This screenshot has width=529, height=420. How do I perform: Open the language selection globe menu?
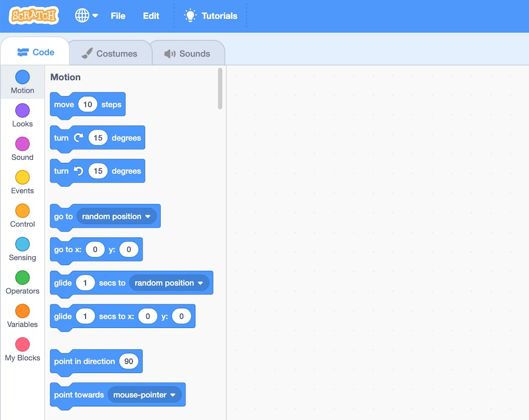86,15
